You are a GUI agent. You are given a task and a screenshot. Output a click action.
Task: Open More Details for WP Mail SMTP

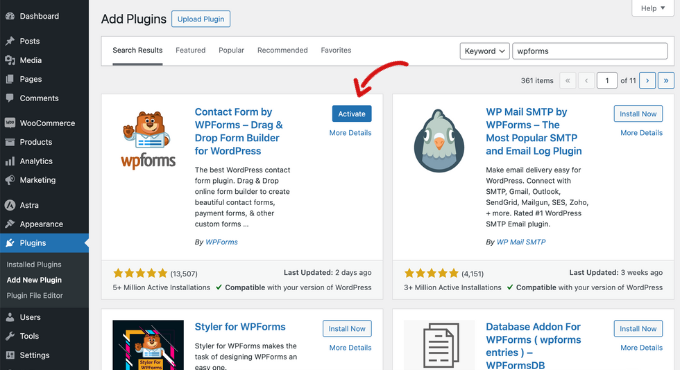641,133
